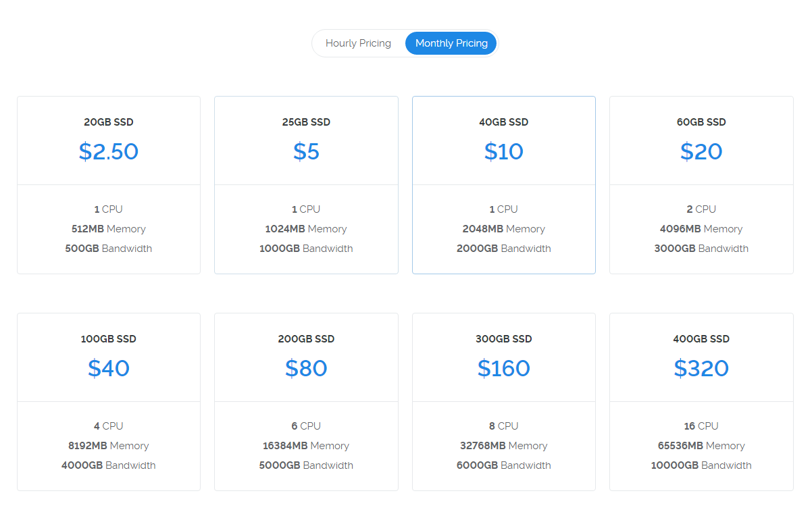Image resolution: width=812 pixels, height=510 pixels.
Task: Click the 2 CPU spec
Action: point(701,209)
